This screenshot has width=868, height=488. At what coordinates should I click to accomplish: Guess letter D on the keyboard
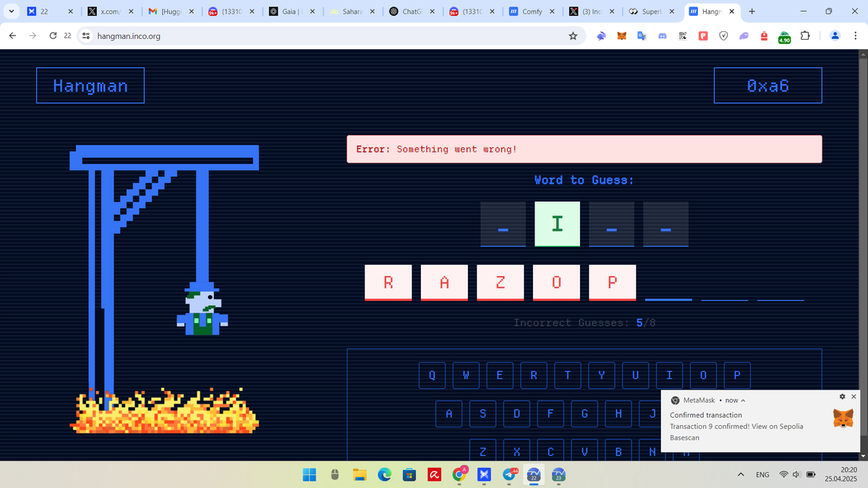pos(516,414)
